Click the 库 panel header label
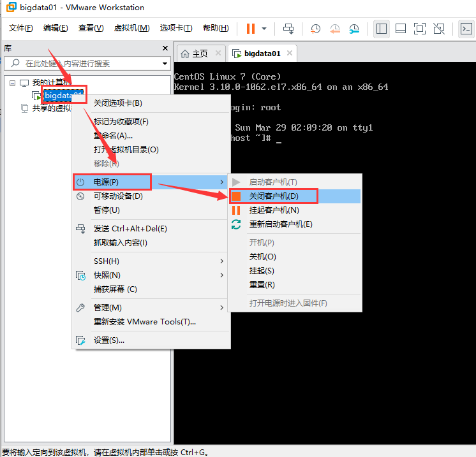 pos(8,48)
